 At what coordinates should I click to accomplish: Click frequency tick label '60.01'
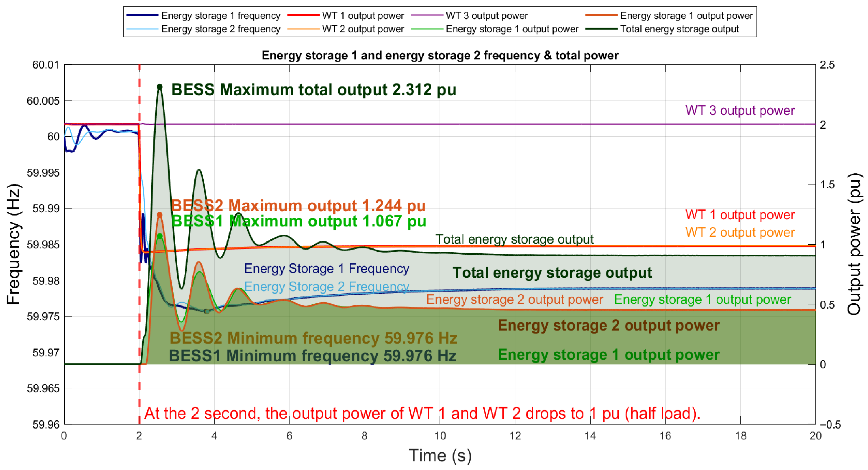click(46, 65)
